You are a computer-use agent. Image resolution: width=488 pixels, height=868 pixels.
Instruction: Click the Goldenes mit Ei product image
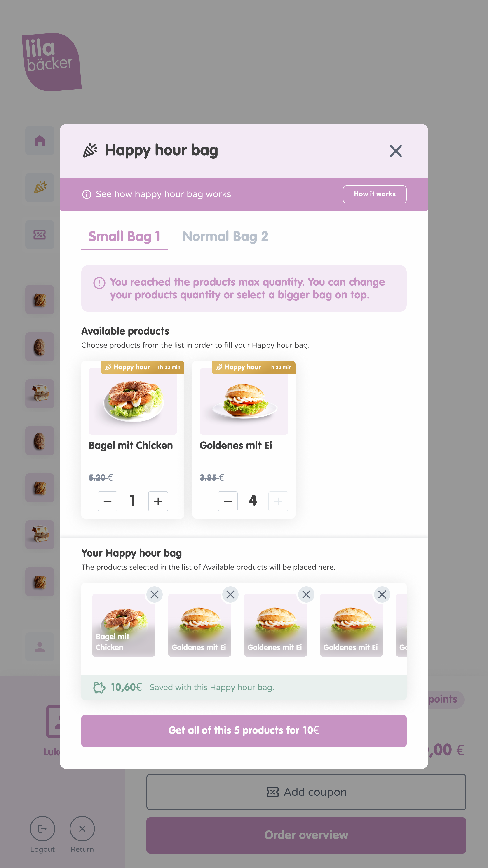[244, 401]
